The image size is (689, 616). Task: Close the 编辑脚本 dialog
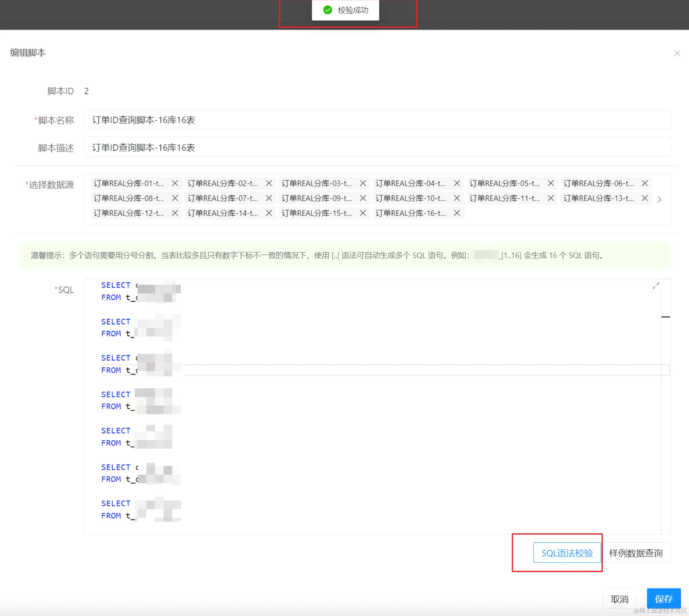click(677, 53)
